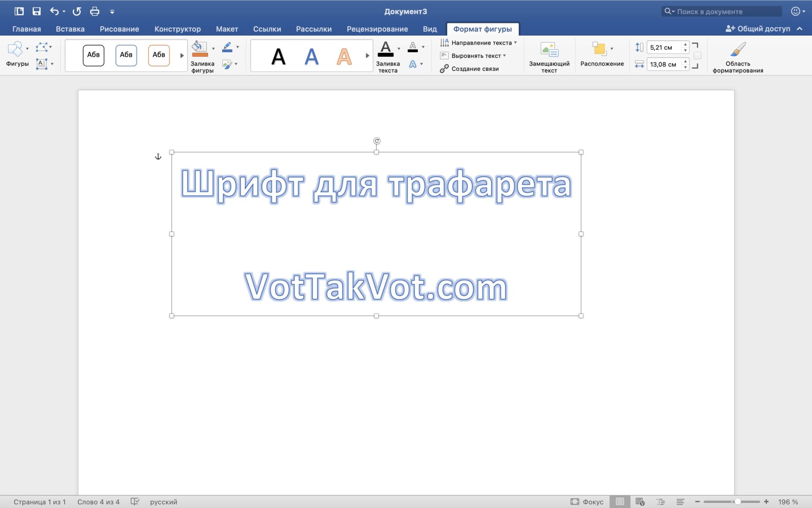Expand the WordArt styles gallery arrow
Screen dimensions: 812x508
(368, 55)
